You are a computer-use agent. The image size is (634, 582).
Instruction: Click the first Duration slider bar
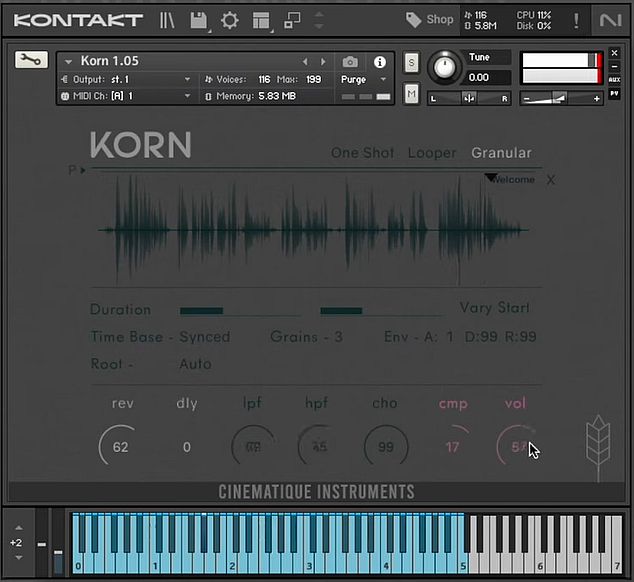tap(240, 311)
